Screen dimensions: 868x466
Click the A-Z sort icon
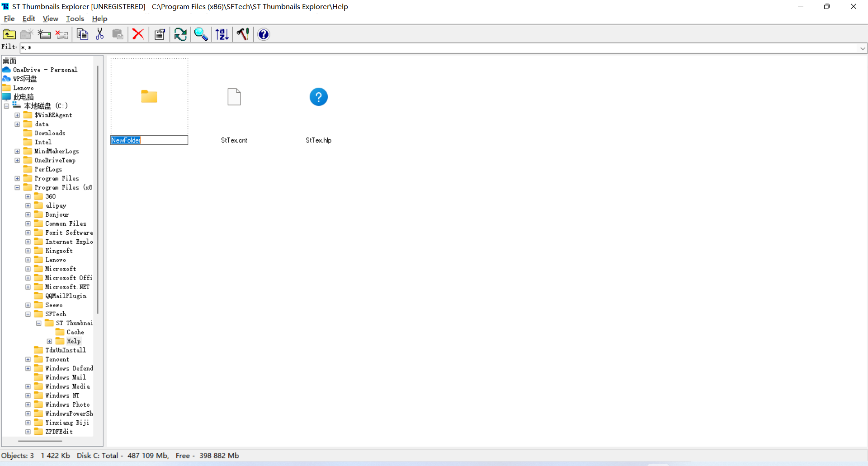(x=222, y=34)
